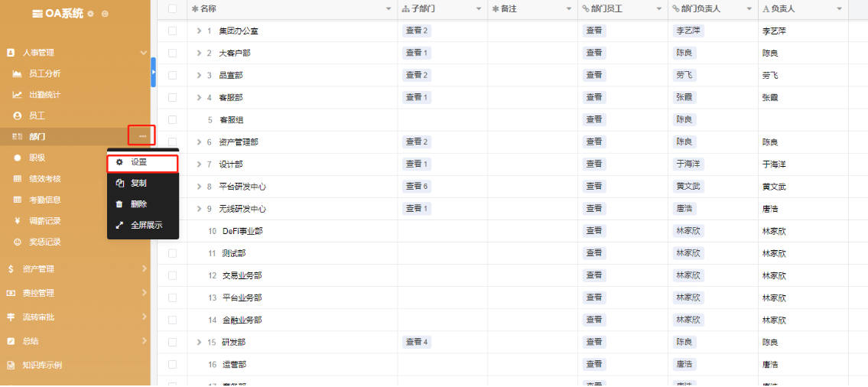The width and height of the screenshot is (868, 387).
Task: Click the 总结 edit icon
Action: (x=11, y=341)
